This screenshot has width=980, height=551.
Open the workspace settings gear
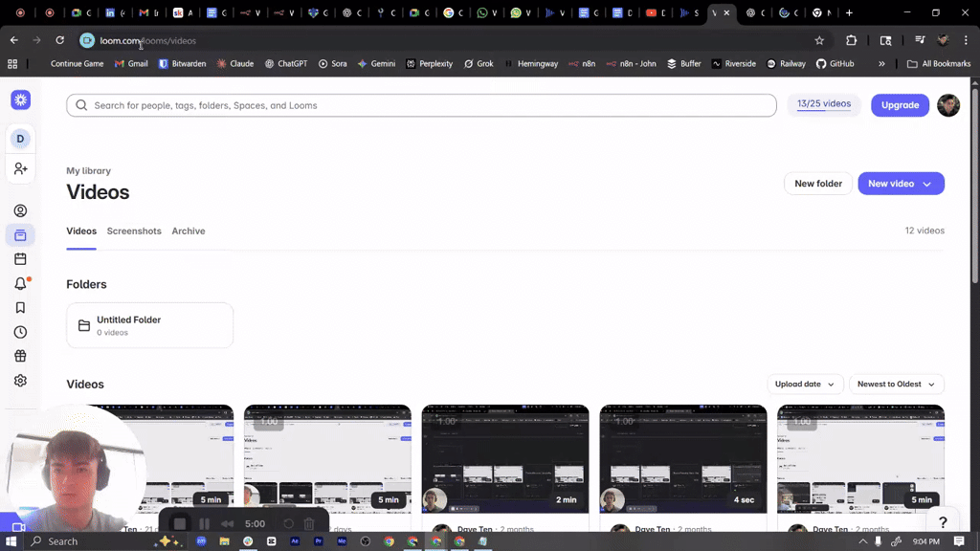tap(20, 380)
